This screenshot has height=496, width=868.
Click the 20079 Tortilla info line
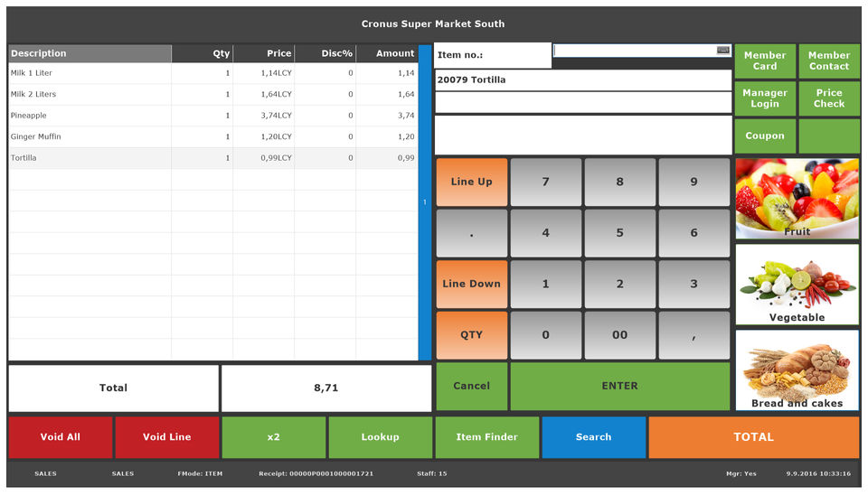583,80
